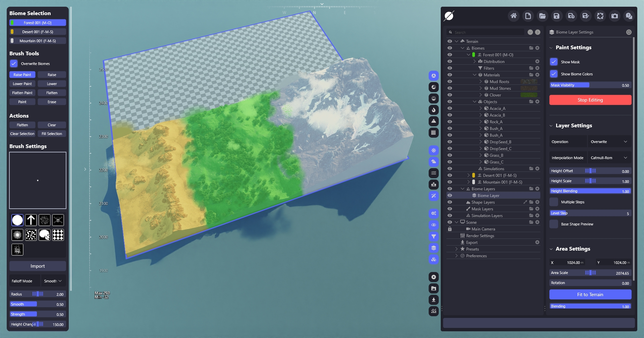Image resolution: width=644 pixels, height=338 pixels.
Task: Click the Fit to Terrain button
Action: coord(590,294)
